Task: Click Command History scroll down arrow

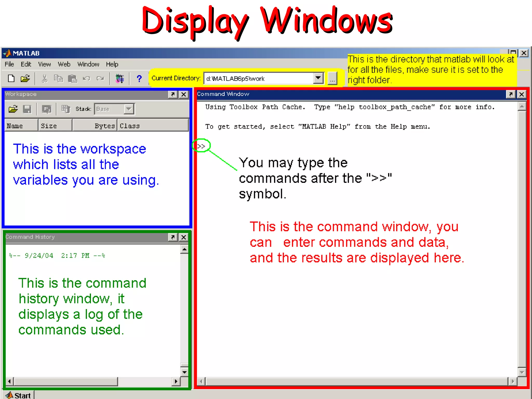Action: coord(184,372)
